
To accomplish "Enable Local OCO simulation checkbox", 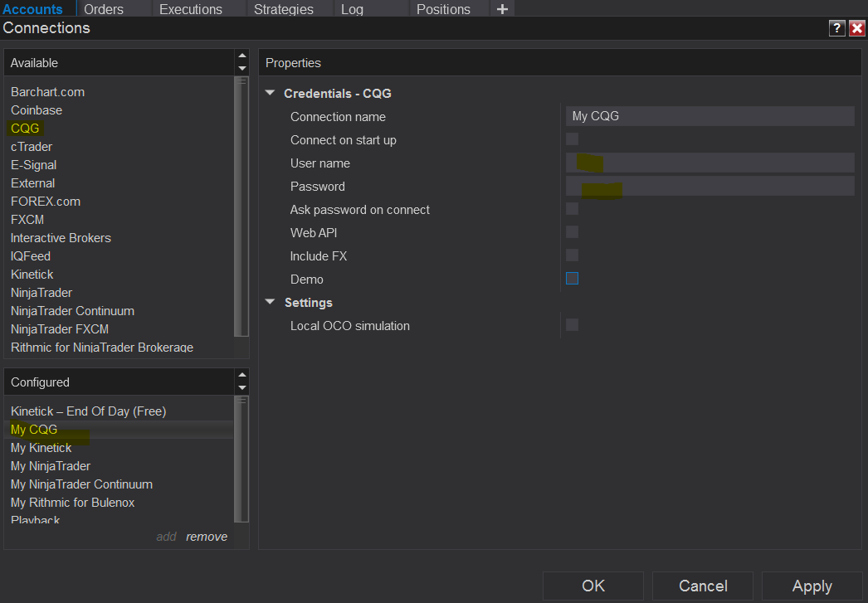I will pos(572,325).
